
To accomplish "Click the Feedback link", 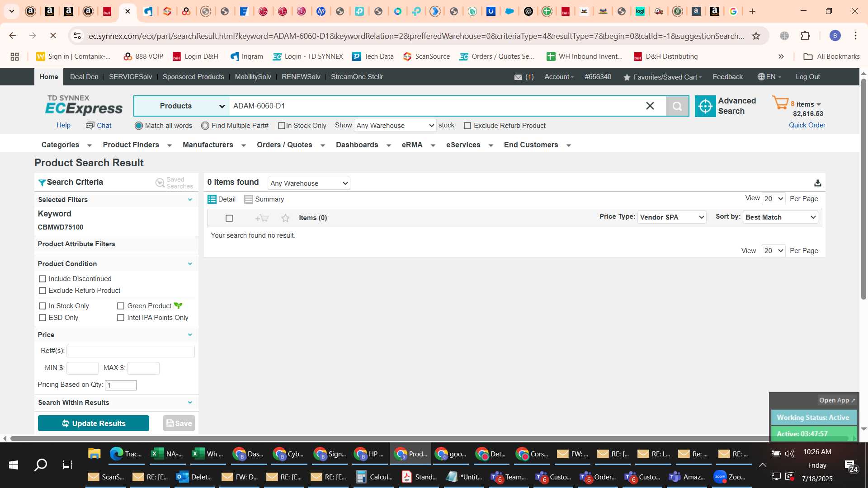I will 727,77.
